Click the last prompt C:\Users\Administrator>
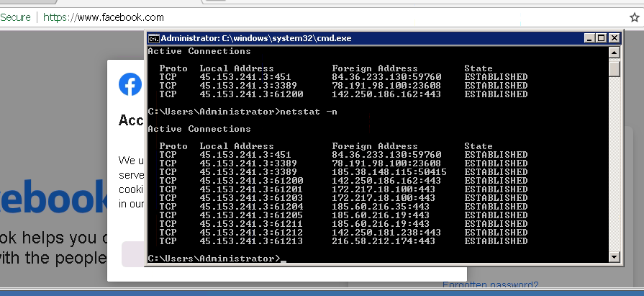This screenshot has height=296, width=644. tap(214, 258)
